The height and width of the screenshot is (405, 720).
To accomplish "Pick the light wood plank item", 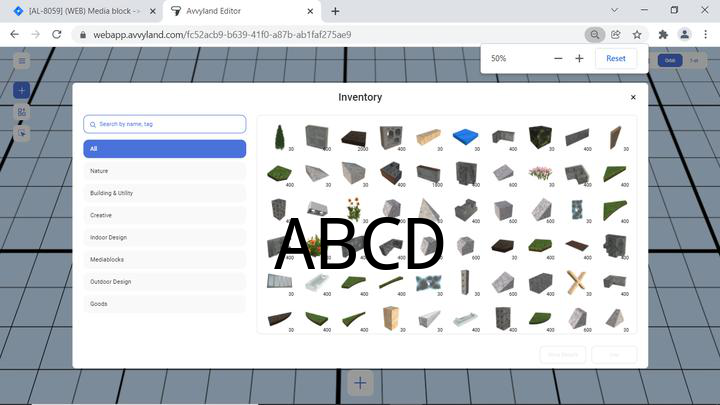I will click(428, 137).
